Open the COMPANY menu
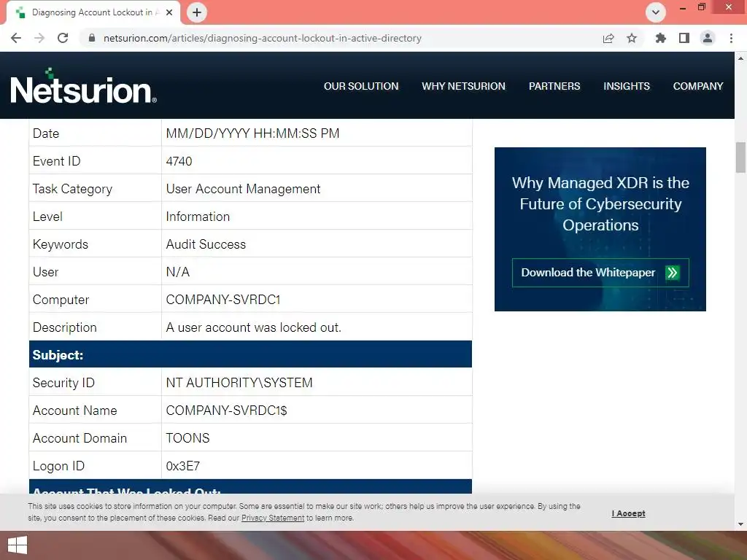This screenshot has width=747, height=560. tap(698, 86)
